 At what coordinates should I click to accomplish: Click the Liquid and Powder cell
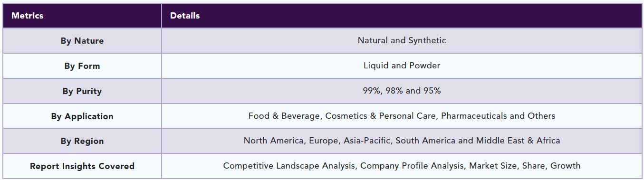click(x=402, y=66)
